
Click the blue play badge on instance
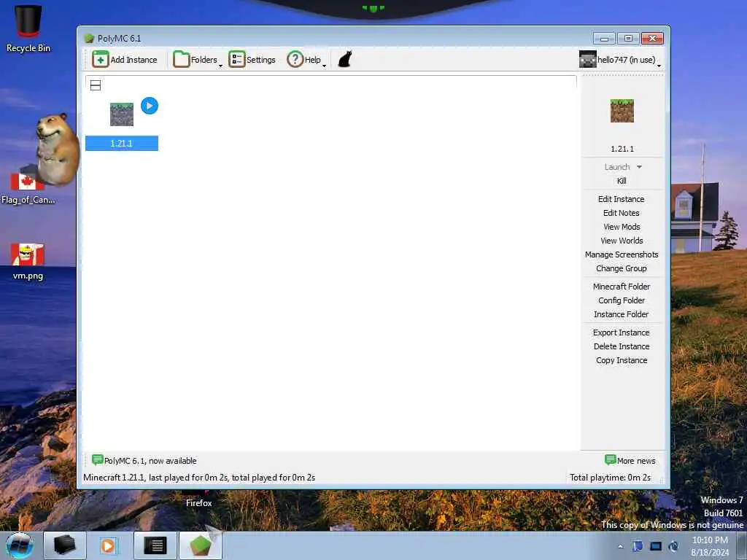pyautogui.click(x=150, y=106)
